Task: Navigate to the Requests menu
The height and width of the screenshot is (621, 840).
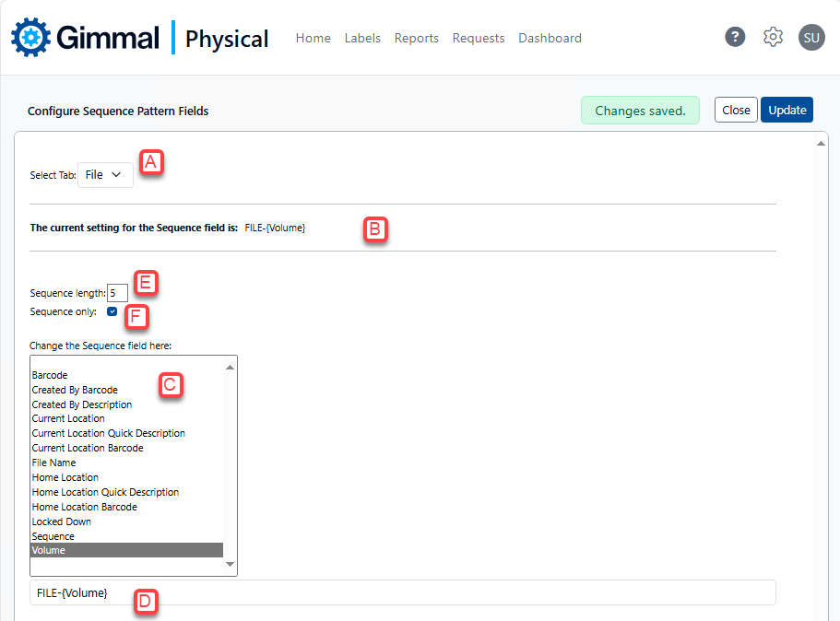Action: point(478,38)
